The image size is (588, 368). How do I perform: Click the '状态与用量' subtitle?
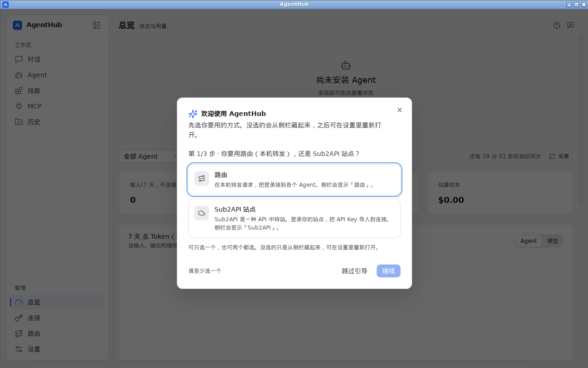[153, 26]
